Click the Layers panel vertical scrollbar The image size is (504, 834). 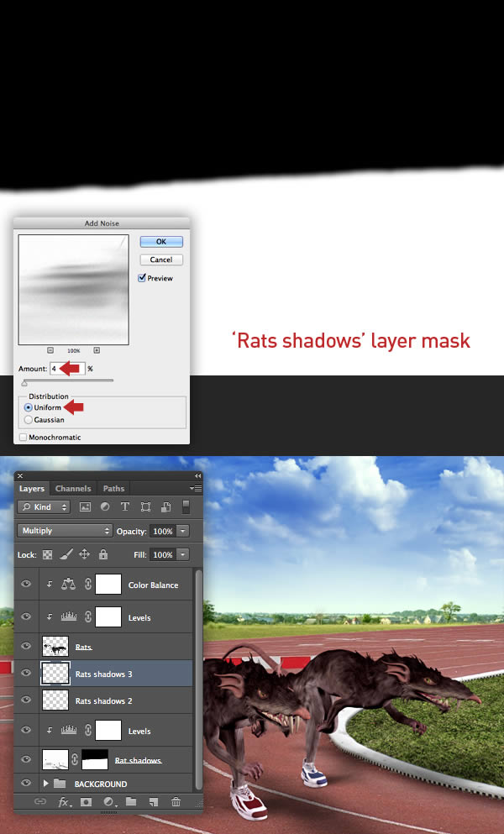point(198,679)
